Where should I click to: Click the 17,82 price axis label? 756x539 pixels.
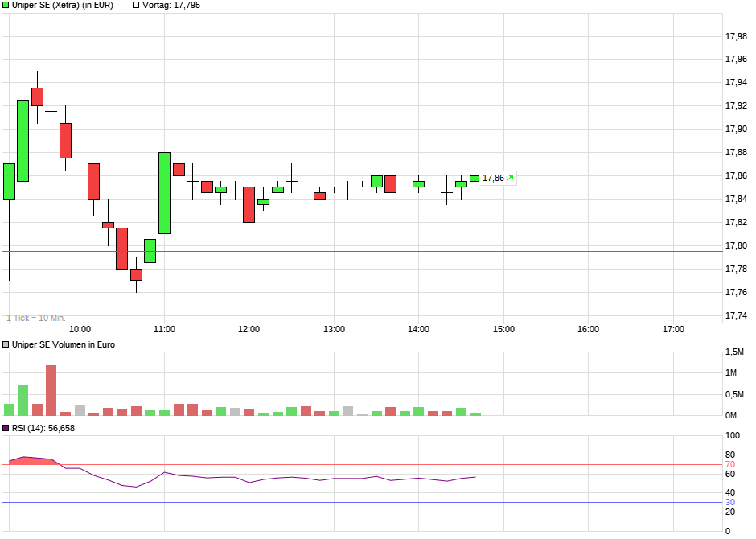coord(736,222)
